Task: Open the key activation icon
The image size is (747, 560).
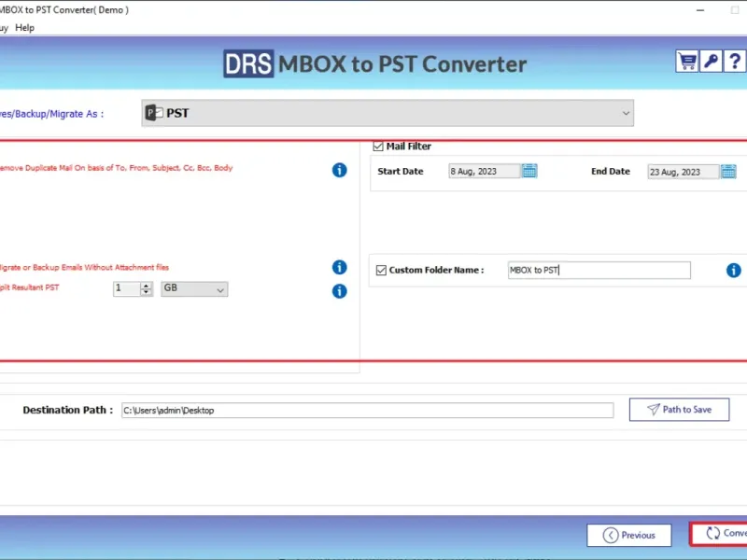Action: 711,62
